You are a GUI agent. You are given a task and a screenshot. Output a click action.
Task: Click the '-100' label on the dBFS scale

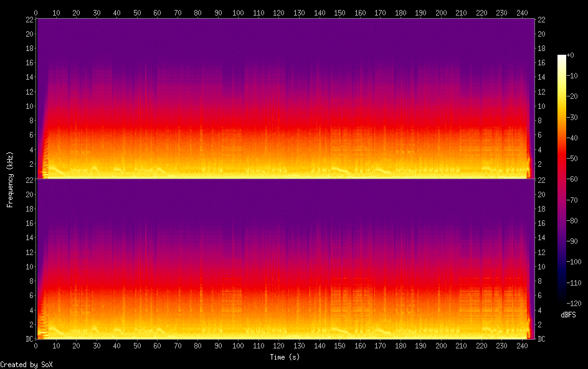click(574, 262)
